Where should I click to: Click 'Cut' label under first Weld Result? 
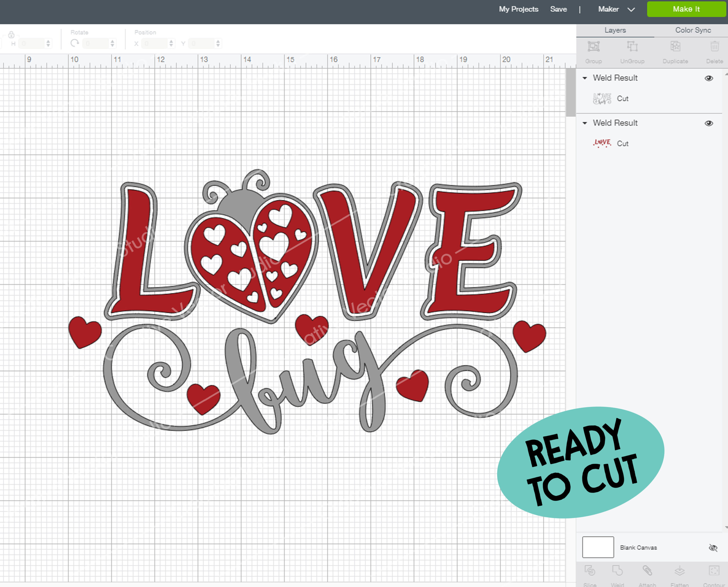coord(622,98)
